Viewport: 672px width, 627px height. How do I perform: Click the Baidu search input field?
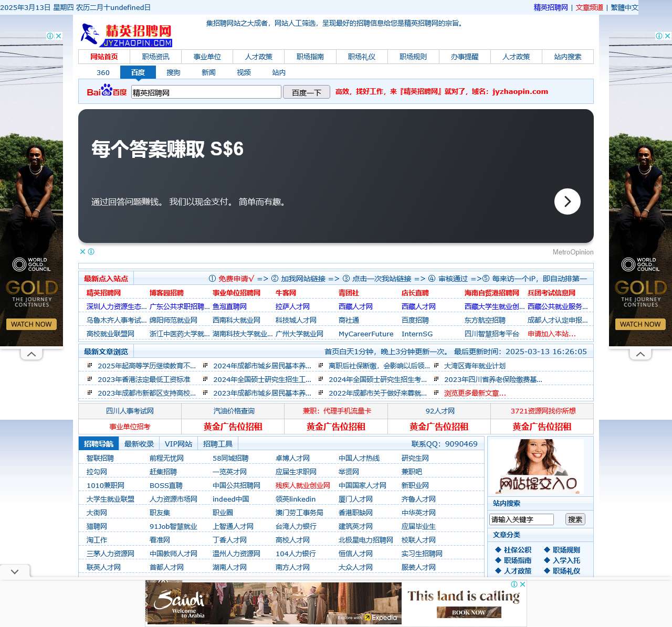pos(206,92)
